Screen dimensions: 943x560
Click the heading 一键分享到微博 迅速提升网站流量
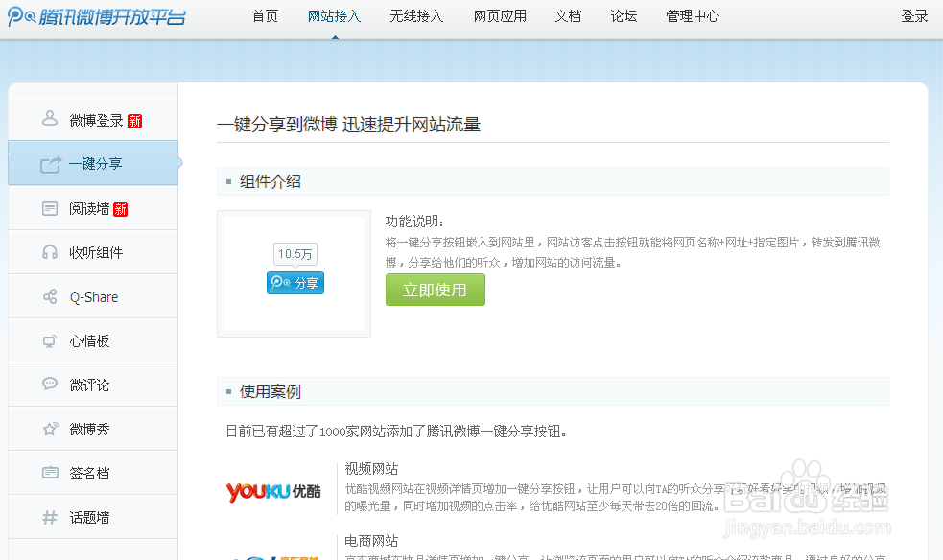click(349, 125)
